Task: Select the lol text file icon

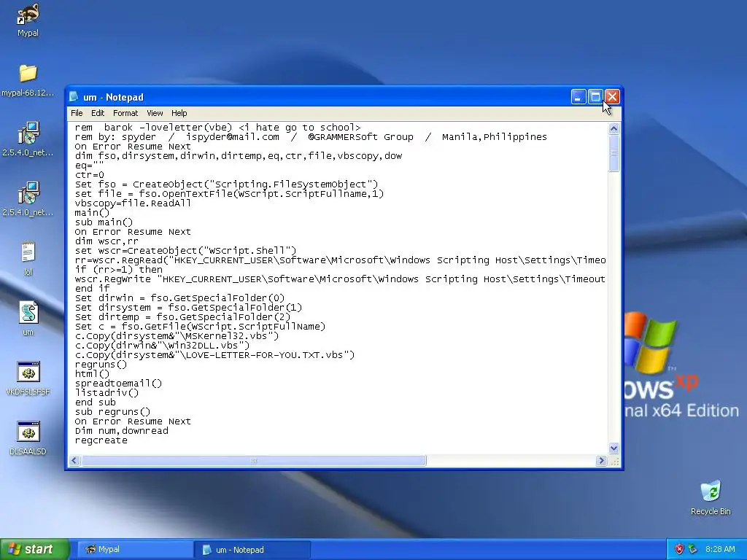Action: pyautogui.click(x=28, y=259)
